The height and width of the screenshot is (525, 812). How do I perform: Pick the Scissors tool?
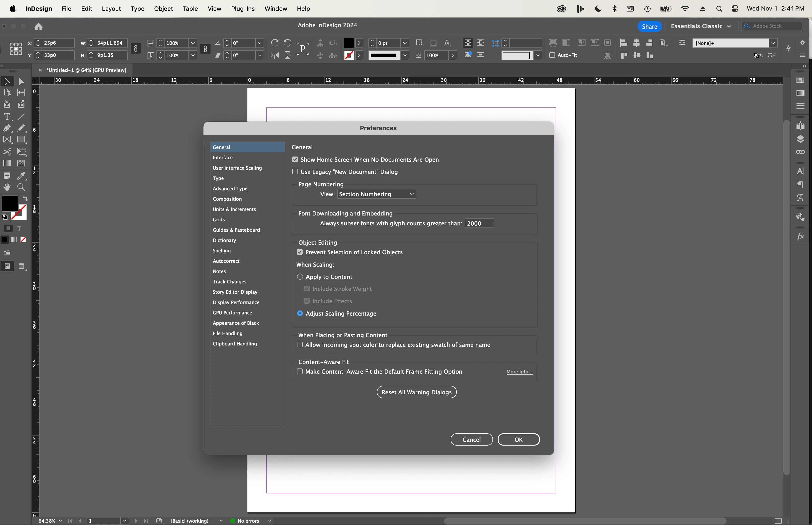(7, 152)
